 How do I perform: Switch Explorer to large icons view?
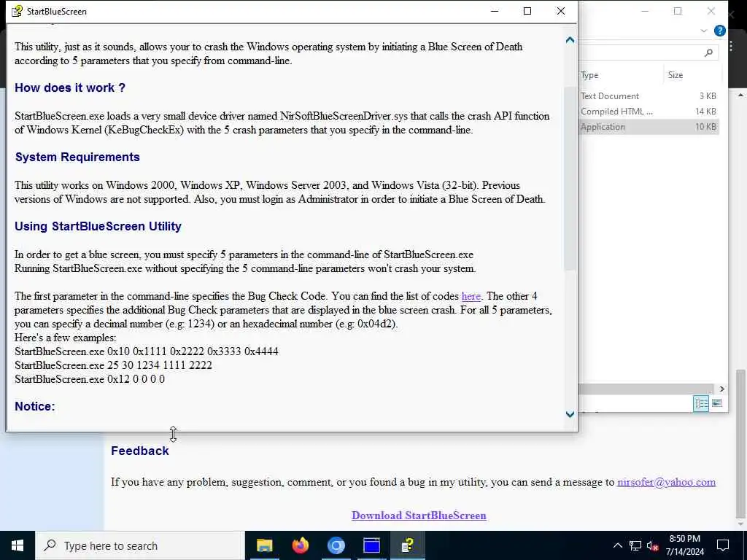point(716,403)
